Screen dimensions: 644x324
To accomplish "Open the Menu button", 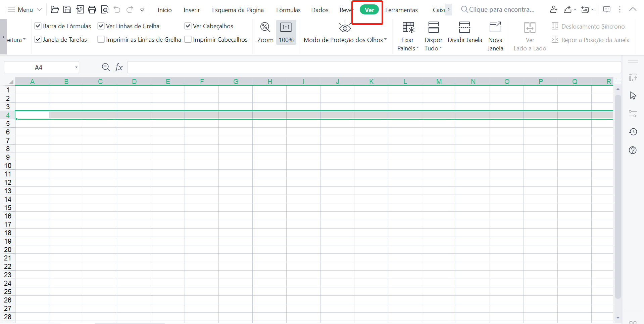I will click(x=25, y=10).
